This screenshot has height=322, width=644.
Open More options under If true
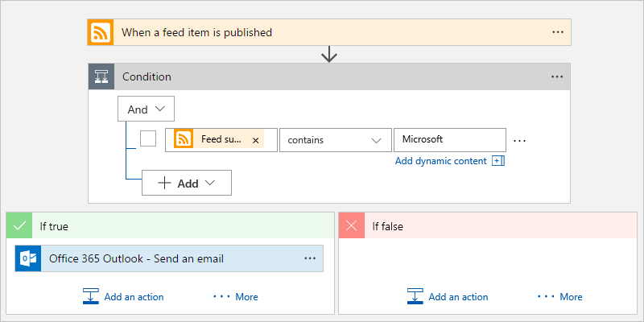point(236,297)
